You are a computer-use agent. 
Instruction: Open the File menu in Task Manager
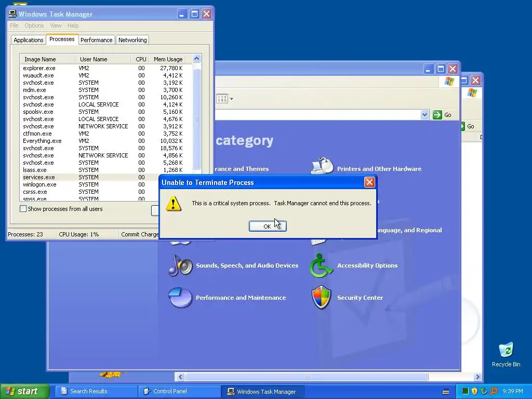(x=14, y=25)
